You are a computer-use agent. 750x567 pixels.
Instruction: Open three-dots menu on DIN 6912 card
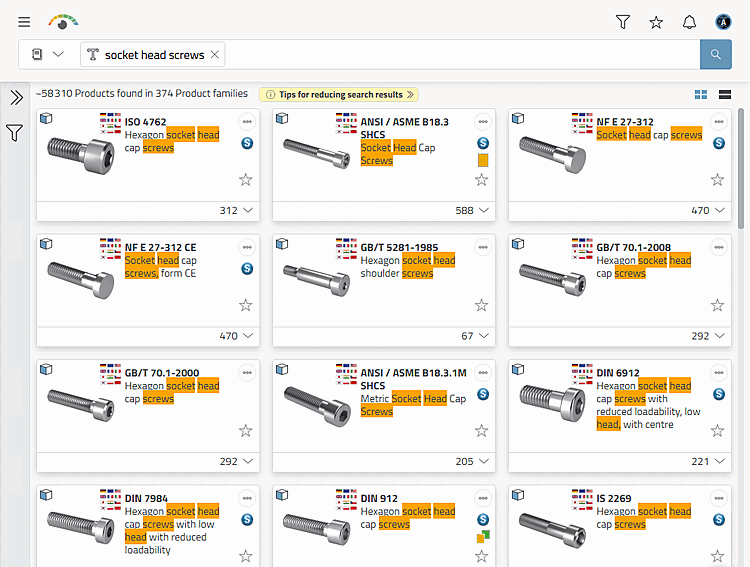[x=718, y=373]
